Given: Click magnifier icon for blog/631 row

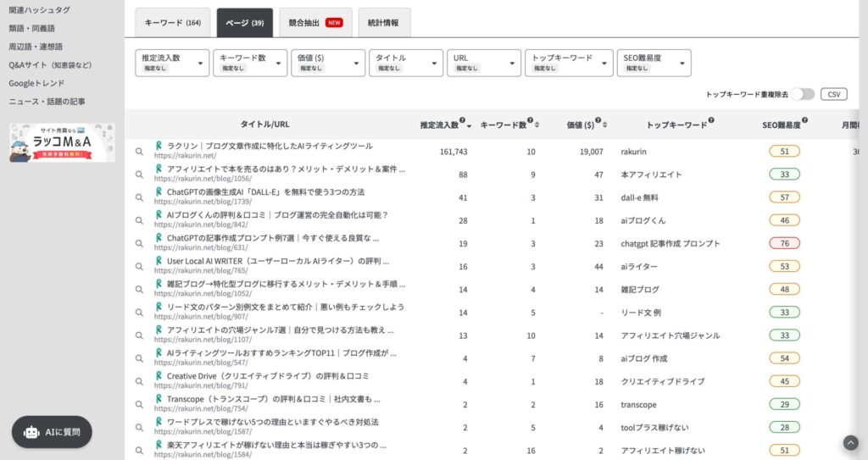Looking at the screenshot, I should [x=139, y=244].
